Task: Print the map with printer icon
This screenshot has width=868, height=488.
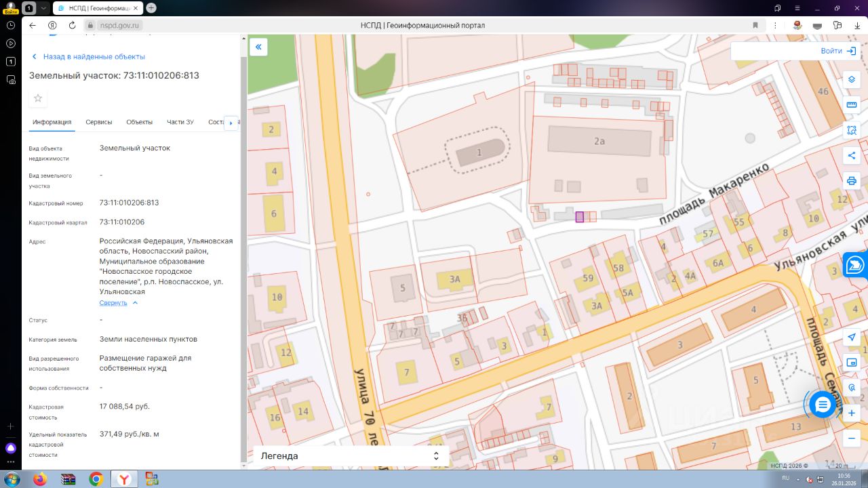Action: coord(852,181)
